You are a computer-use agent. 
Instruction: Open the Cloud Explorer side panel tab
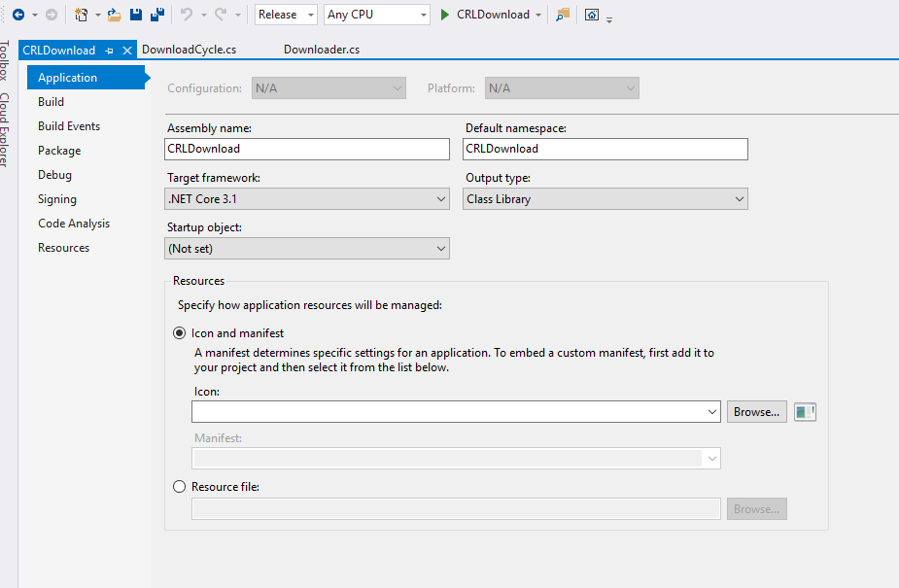(5, 130)
